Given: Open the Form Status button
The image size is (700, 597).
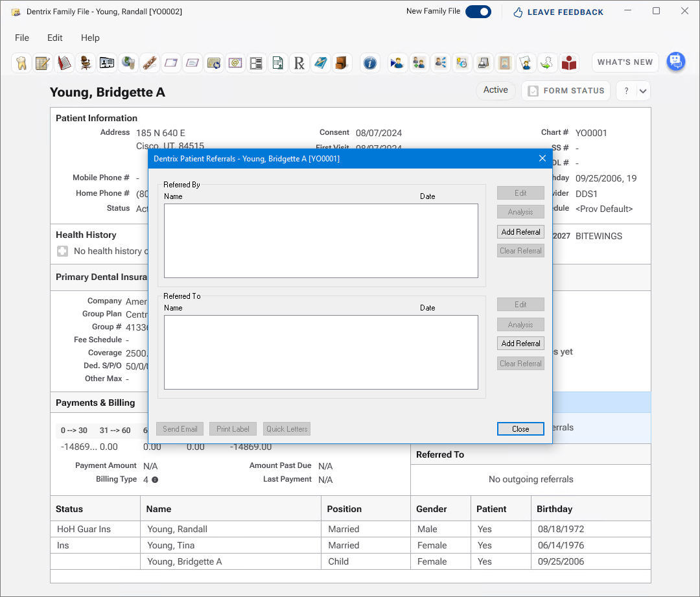Looking at the screenshot, I should click(x=566, y=91).
